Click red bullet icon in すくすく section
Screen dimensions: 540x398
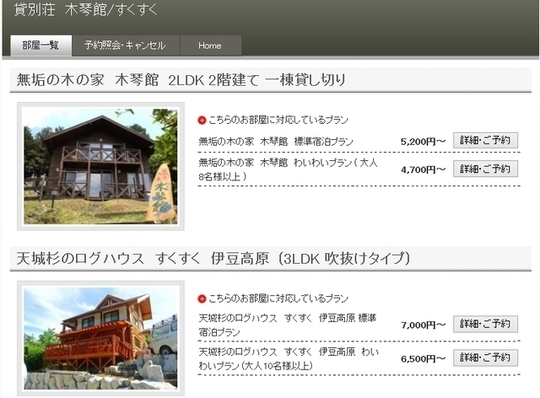(x=202, y=299)
